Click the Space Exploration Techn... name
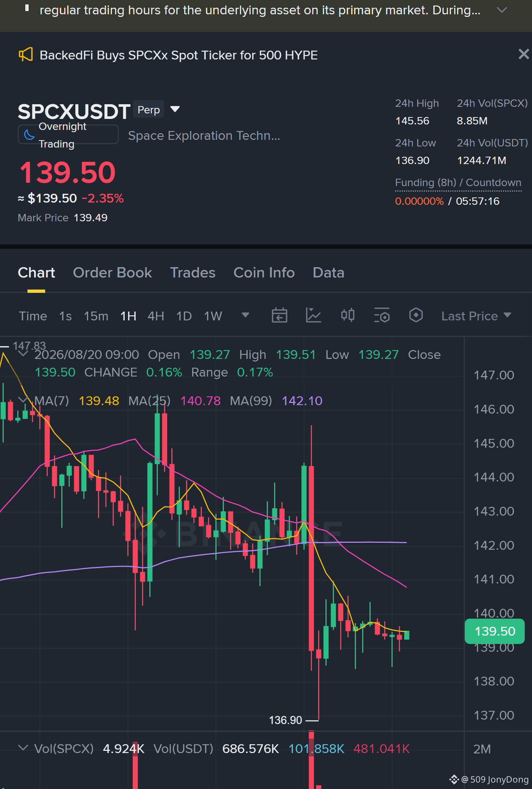 (204, 136)
